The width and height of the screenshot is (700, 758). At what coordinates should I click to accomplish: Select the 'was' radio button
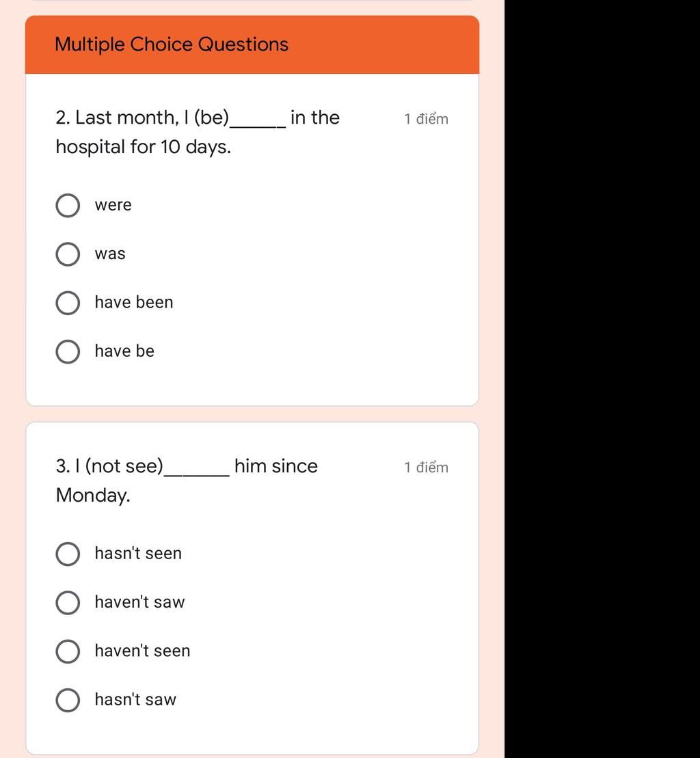tap(68, 254)
